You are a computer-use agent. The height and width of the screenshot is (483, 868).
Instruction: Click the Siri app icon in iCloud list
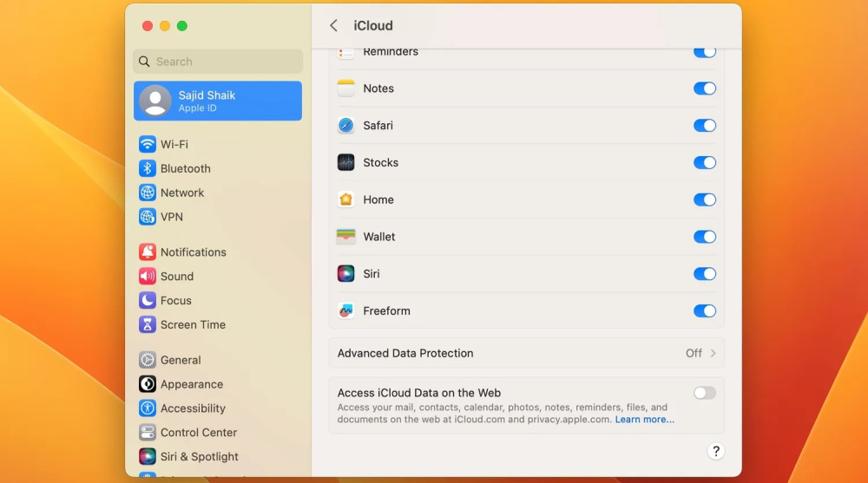[346, 274]
